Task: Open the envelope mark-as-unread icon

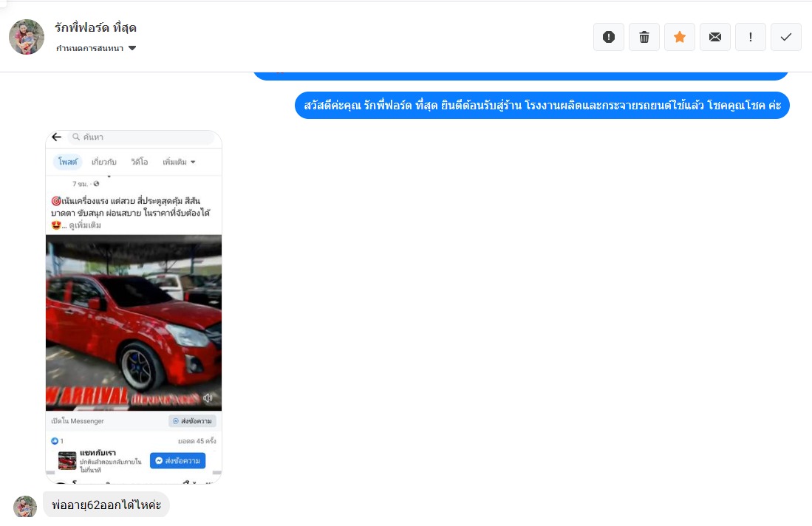Action: tap(714, 37)
